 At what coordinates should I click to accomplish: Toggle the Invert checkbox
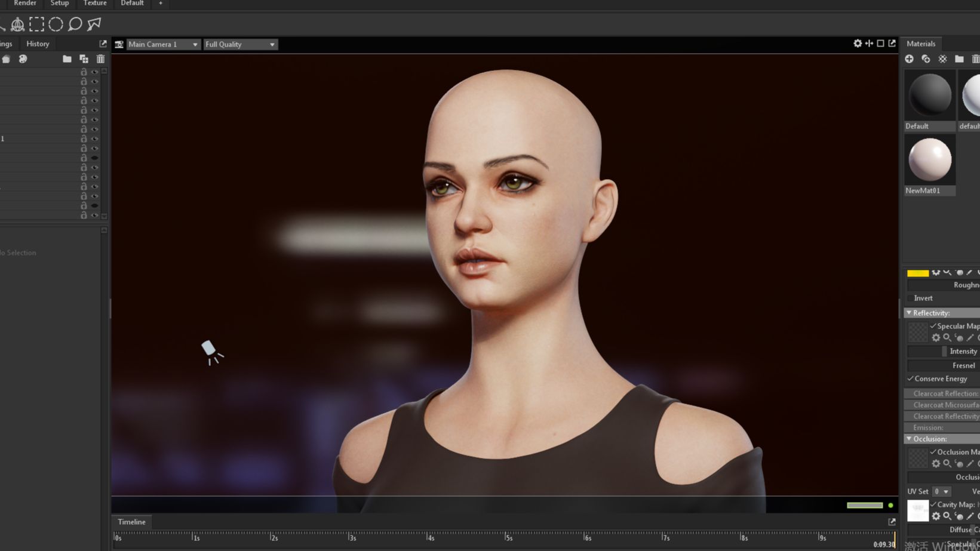click(x=910, y=298)
